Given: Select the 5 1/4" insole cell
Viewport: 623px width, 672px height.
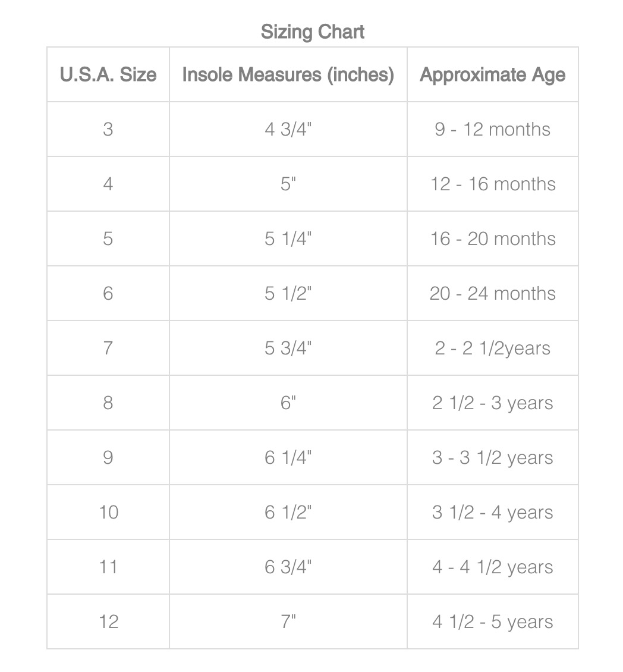Looking at the screenshot, I should (288, 238).
